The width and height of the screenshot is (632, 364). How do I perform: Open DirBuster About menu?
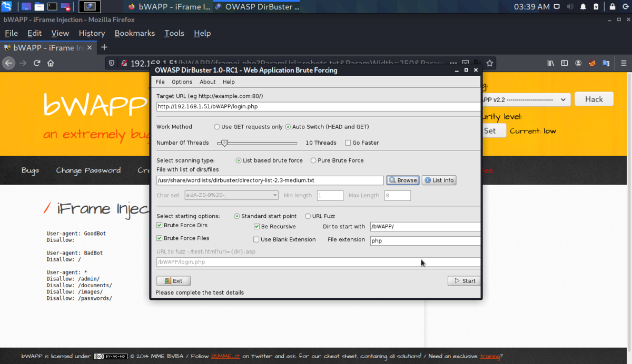tap(208, 82)
